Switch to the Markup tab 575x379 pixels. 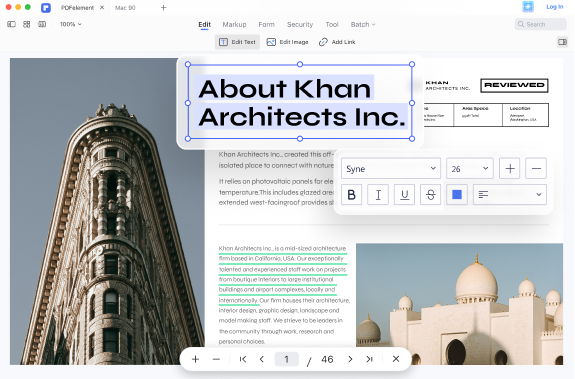(234, 25)
